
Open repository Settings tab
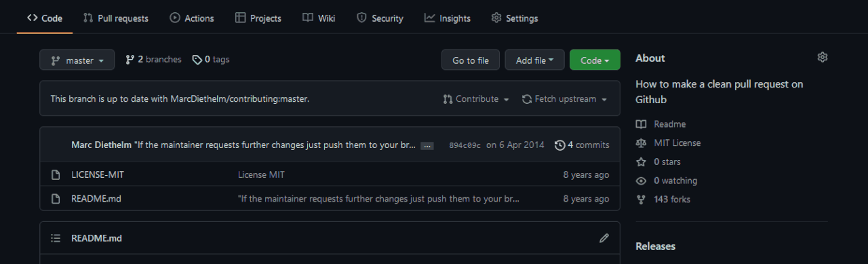[x=515, y=18]
